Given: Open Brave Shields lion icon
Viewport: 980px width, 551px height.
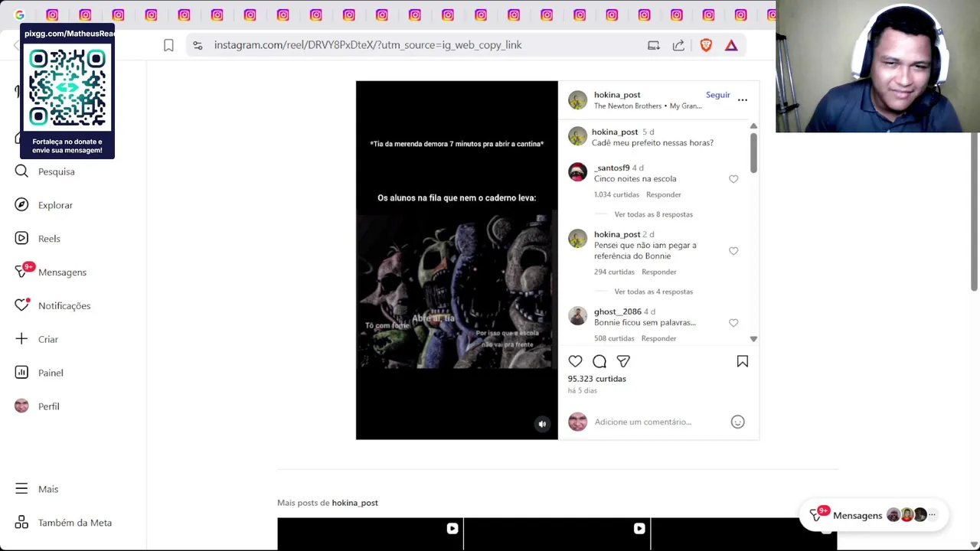Looking at the screenshot, I should (x=706, y=45).
